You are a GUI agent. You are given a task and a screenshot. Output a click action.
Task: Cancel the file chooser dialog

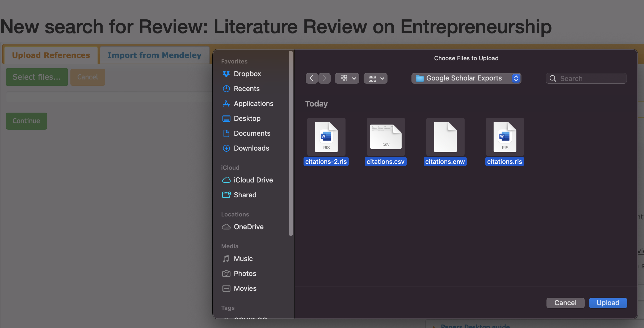point(565,303)
